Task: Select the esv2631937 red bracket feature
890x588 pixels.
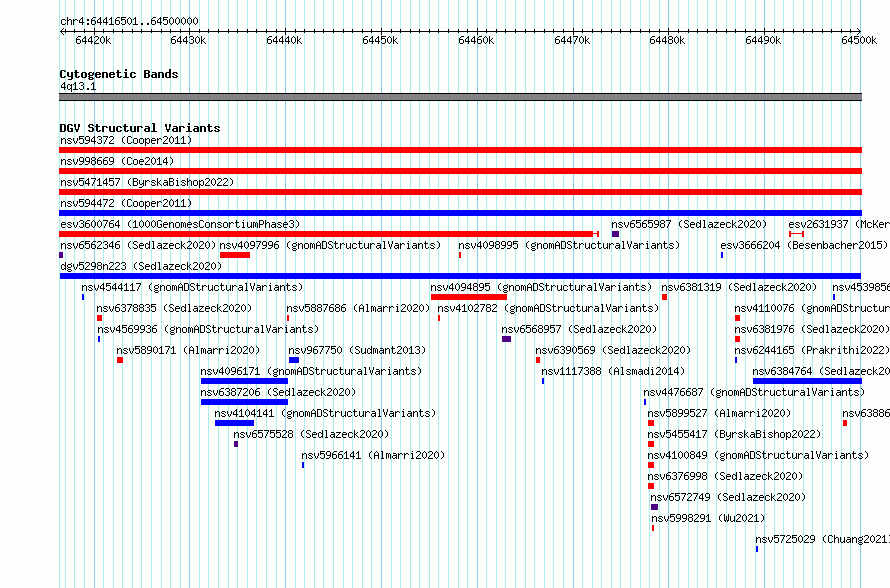Action: [796, 234]
